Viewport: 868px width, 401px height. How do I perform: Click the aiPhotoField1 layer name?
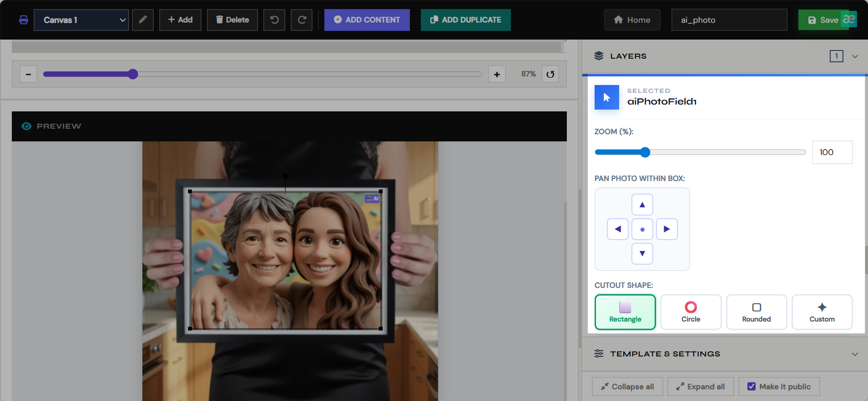click(662, 101)
